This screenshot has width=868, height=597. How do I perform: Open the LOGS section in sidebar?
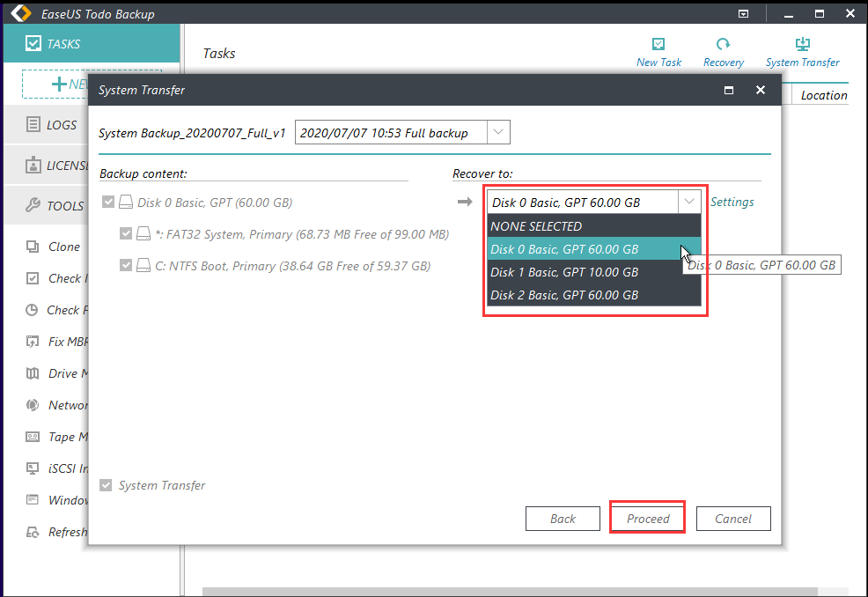click(46, 125)
